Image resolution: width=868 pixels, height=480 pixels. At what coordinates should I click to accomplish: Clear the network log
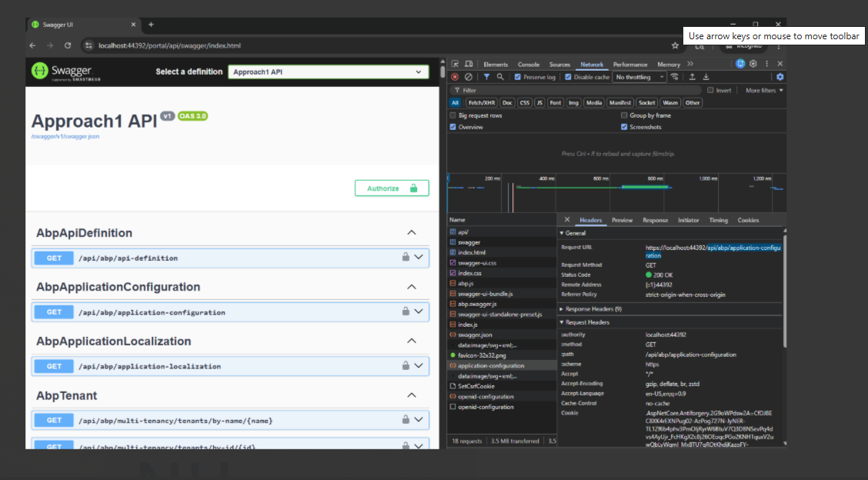(x=468, y=77)
